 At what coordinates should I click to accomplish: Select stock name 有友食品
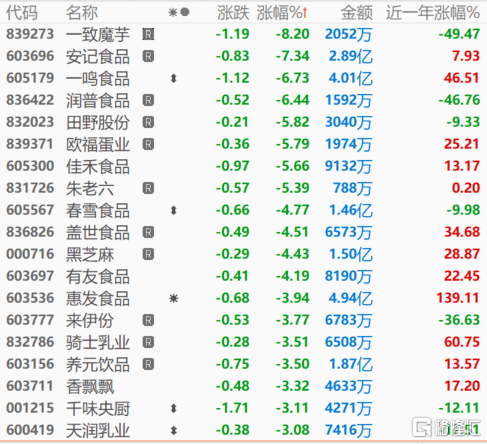pos(98,276)
